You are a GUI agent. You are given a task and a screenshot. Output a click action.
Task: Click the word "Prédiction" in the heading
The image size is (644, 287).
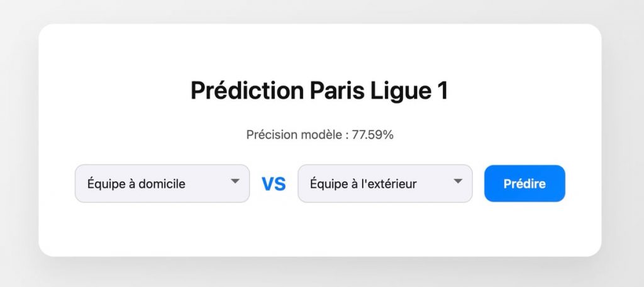pyautogui.click(x=247, y=91)
